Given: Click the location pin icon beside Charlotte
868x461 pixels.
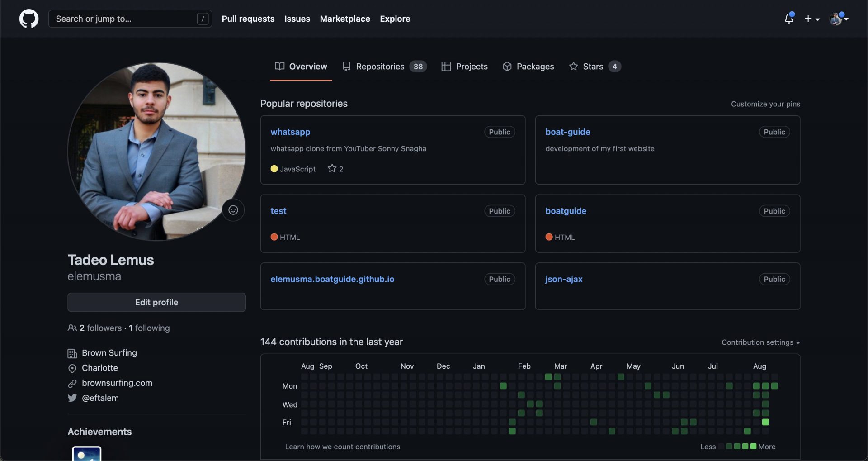Looking at the screenshot, I should point(72,368).
